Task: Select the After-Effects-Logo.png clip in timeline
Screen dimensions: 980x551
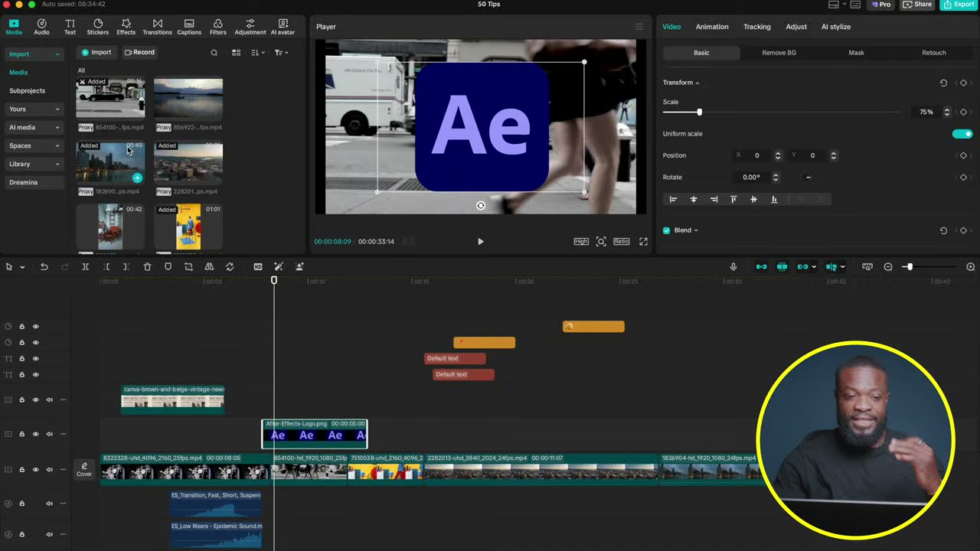Action: tap(315, 434)
